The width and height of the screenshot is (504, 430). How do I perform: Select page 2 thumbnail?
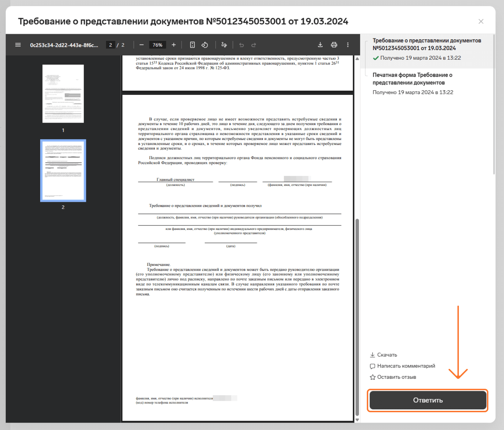pos(63,171)
